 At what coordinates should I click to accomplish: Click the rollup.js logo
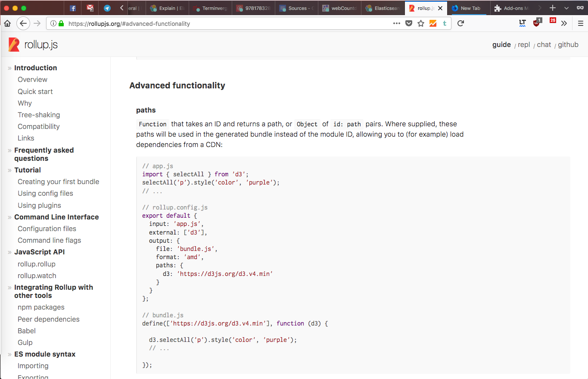click(33, 45)
